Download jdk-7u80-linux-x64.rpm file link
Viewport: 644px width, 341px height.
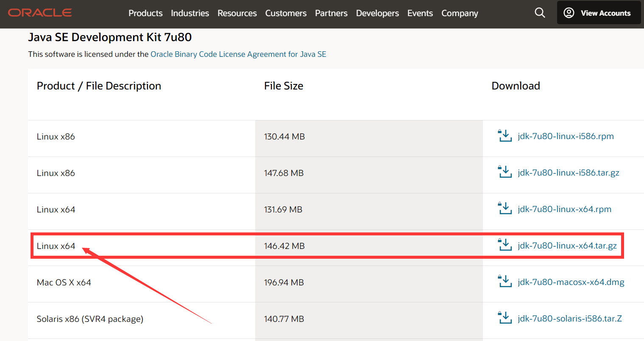coord(564,209)
